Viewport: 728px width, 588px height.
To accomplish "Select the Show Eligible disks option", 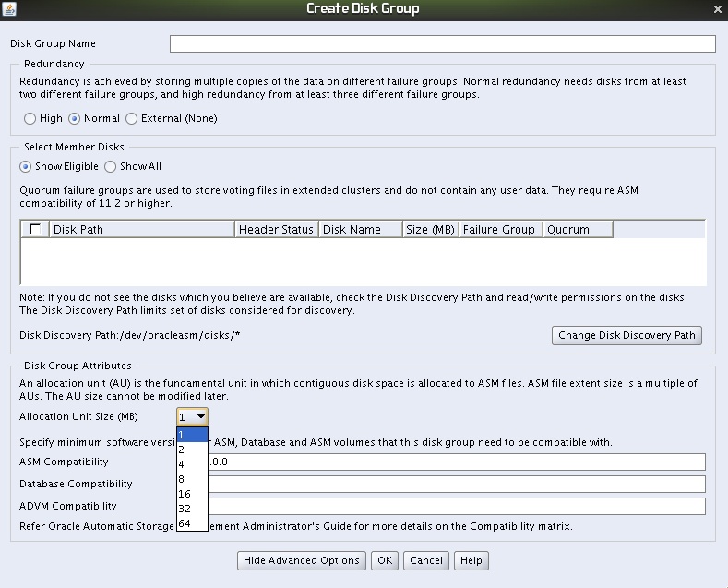I will [26, 166].
